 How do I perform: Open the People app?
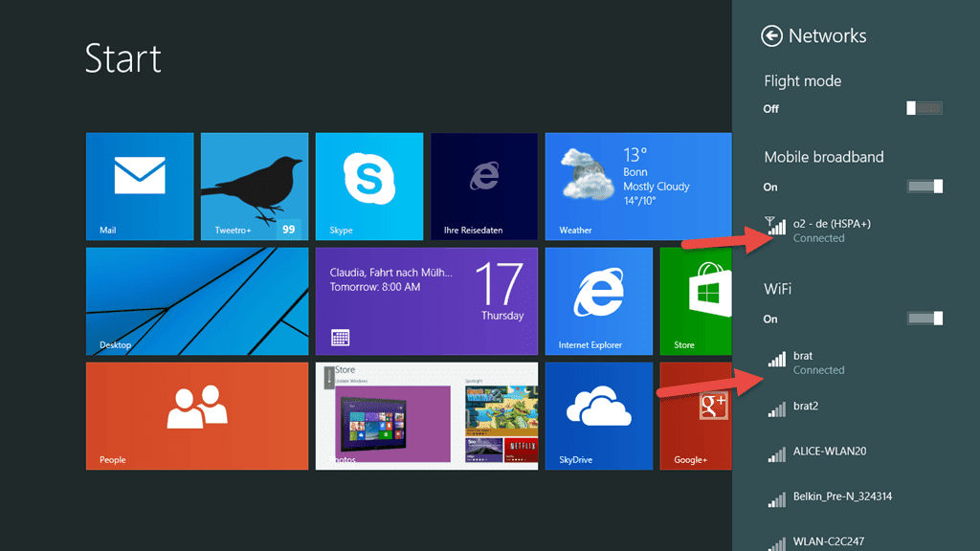coord(196,416)
